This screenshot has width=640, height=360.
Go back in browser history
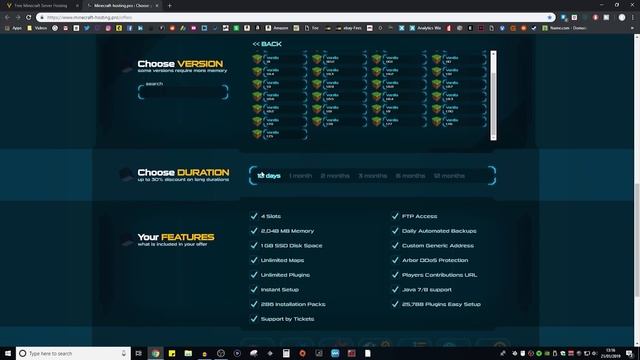point(7,17)
